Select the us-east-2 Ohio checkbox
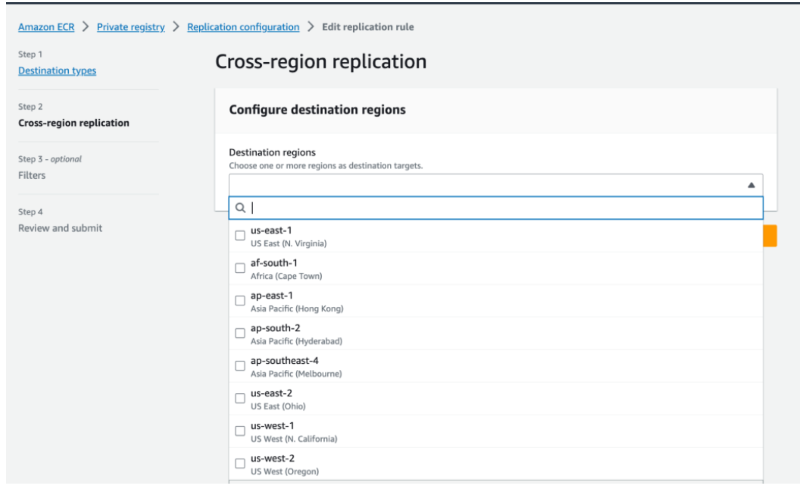 (x=240, y=399)
